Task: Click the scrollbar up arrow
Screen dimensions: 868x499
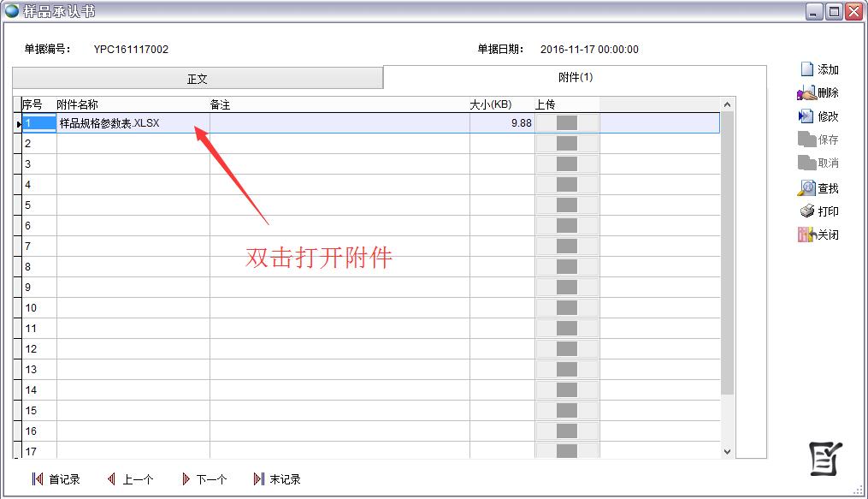Action: (727, 103)
